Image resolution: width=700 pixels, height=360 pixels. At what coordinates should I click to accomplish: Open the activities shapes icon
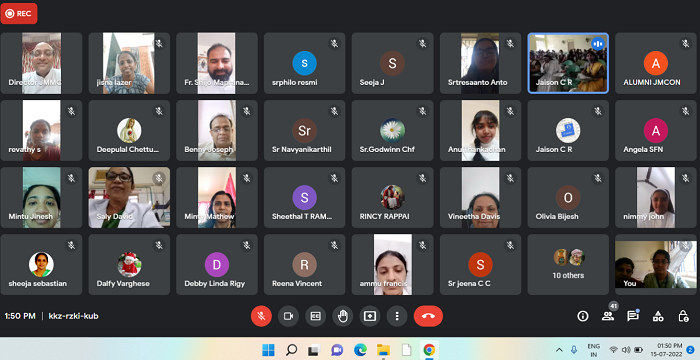(658, 316)
